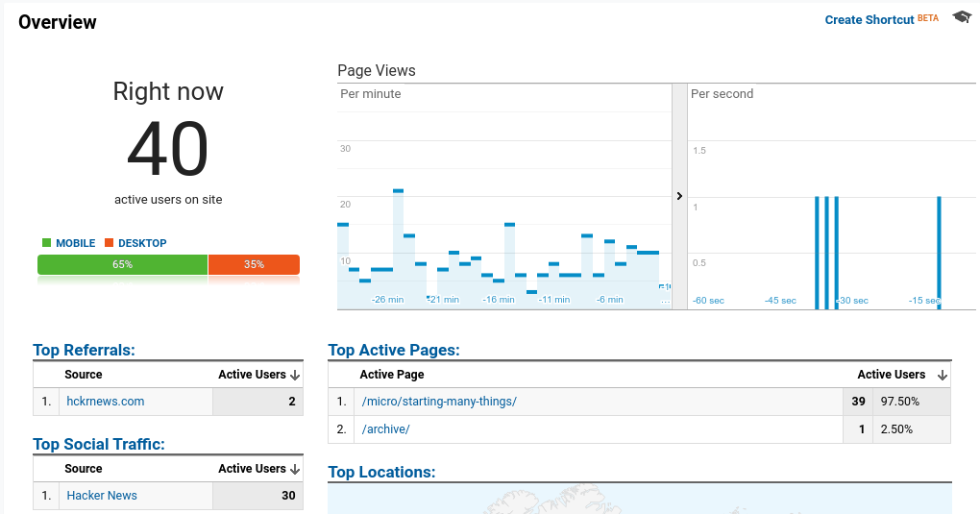
Task: Click the 30 active users cell for Hacker News
Action: click(x=257, y=495)
